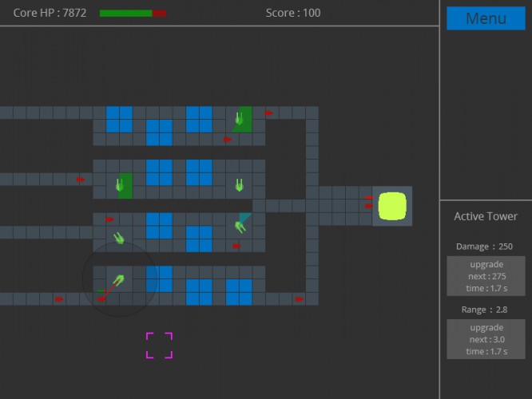Click the red enemy on top path
This screenshot has height=399, width=532.
(268, 113)
